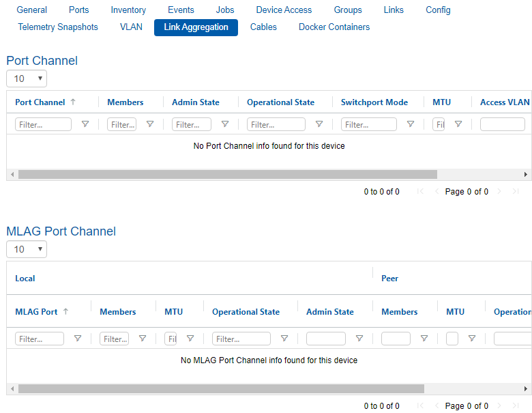Click filter icon for Switchport Mode column
The width and height of the screenshot is (532, 413).
pyautogui.click(x=411, y=124)
